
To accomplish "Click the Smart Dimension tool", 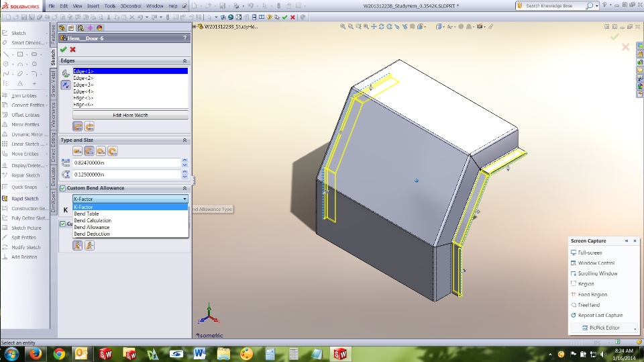I will click(x=23, y=43).
